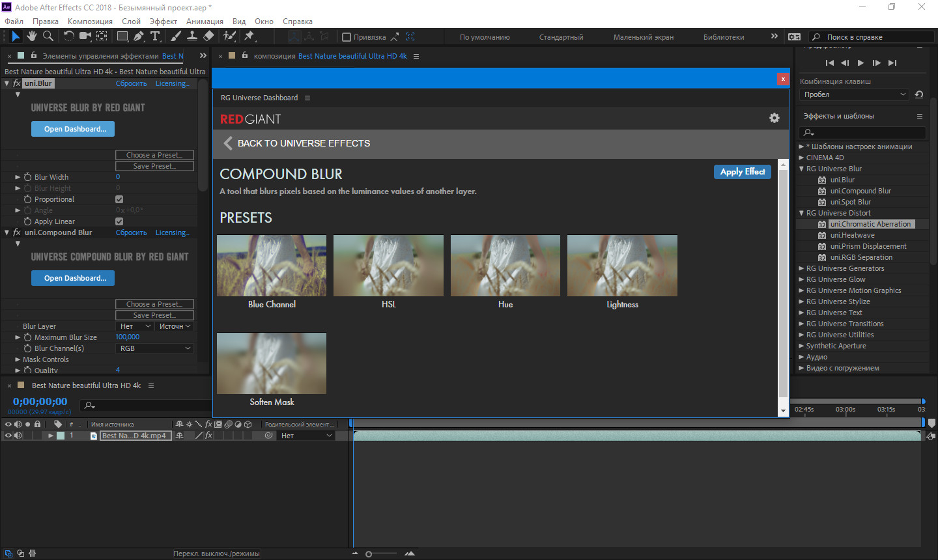Select the Selection arrow tool

pos(16,36)
